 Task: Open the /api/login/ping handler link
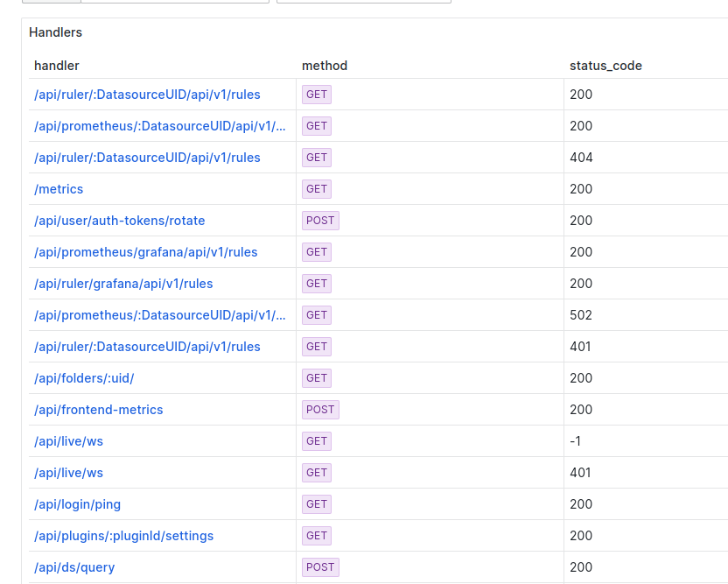click(77, 503)
